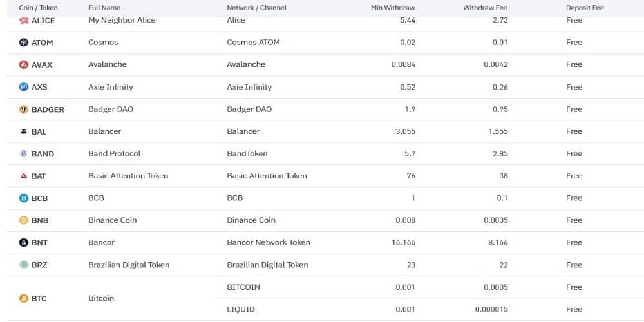Click the Deposit Fee column header
Image resolution: width=644 pixels, height=322 pixels.
[585, 8]
